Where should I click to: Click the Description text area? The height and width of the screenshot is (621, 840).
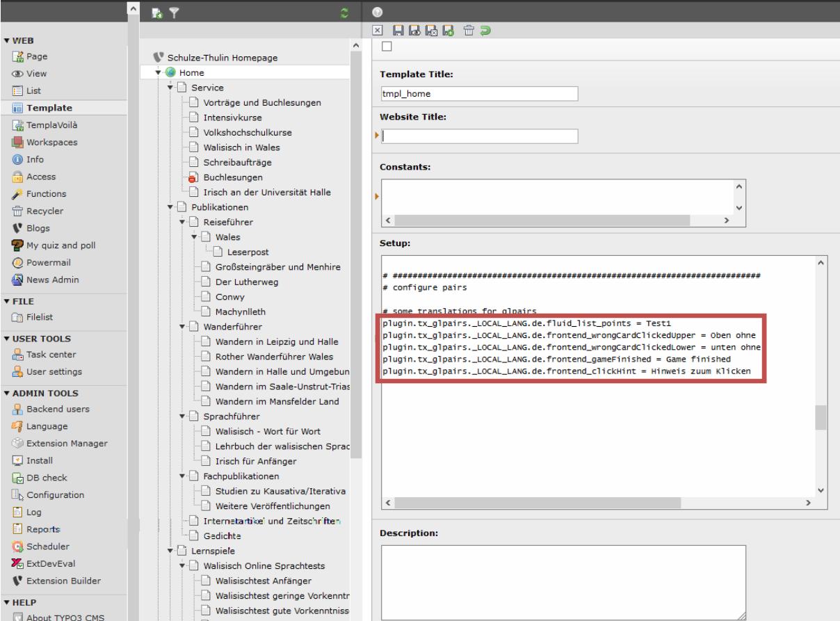[563, 582]
